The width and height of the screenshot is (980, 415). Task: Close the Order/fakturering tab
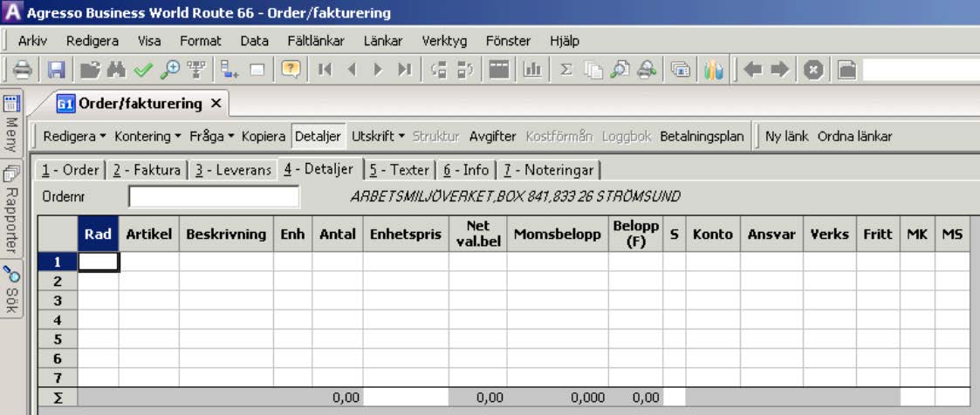[216, 104]
